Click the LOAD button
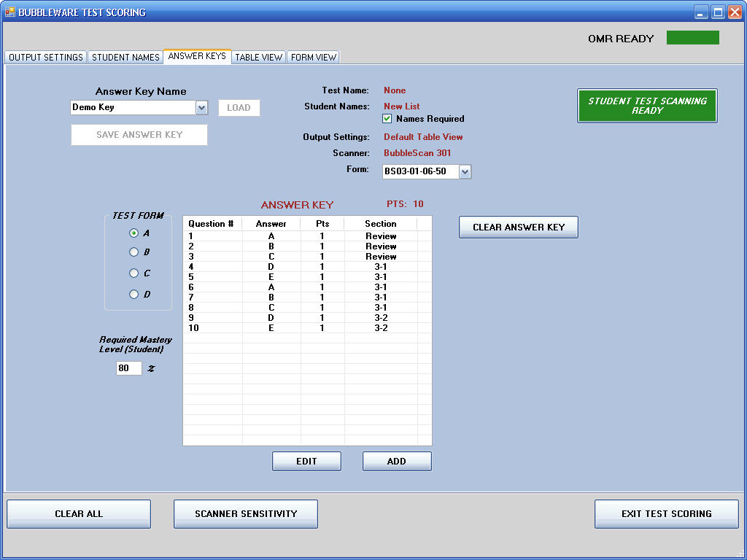Image resolution: width=747 pixels, height=560 pixels. tap(239, 108)
